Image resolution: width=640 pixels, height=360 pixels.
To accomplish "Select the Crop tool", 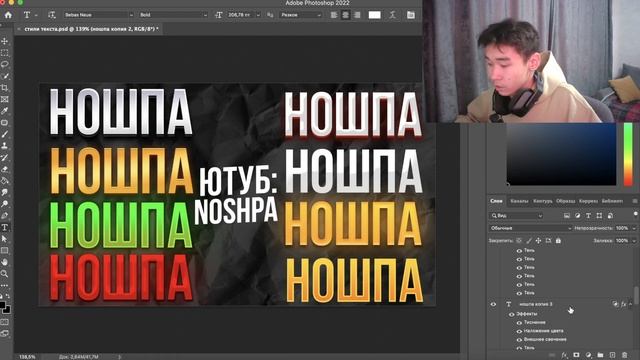I will [x=5, y=88].
